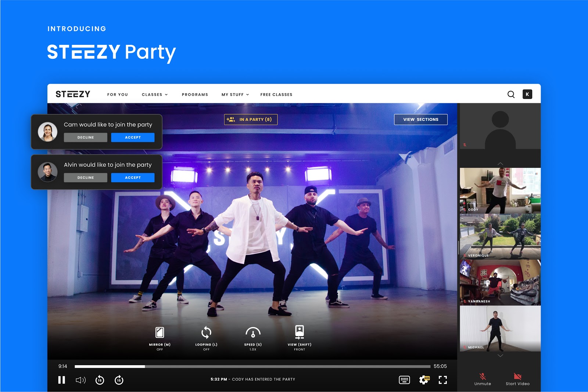This screenshot has width=588, height=392.
Task: Toggle Mirror mode on
Action: [159, 332]
